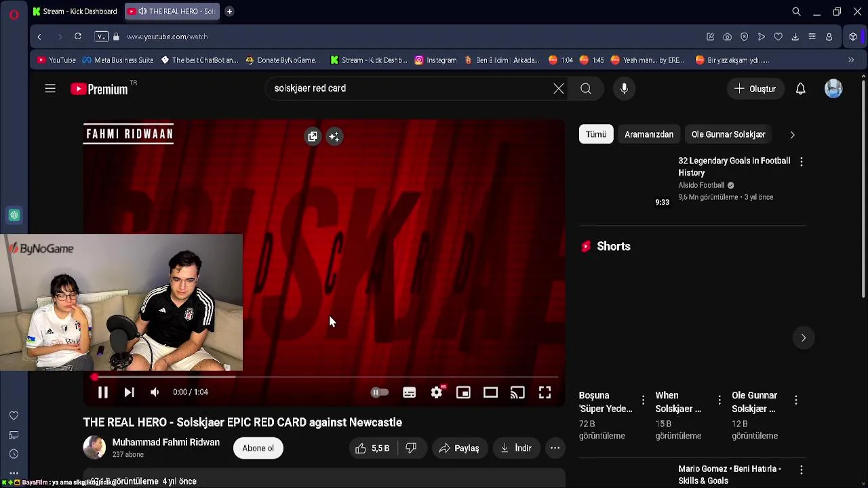
Task: Download video with İndir button
Action: click(x=516, y=448)
